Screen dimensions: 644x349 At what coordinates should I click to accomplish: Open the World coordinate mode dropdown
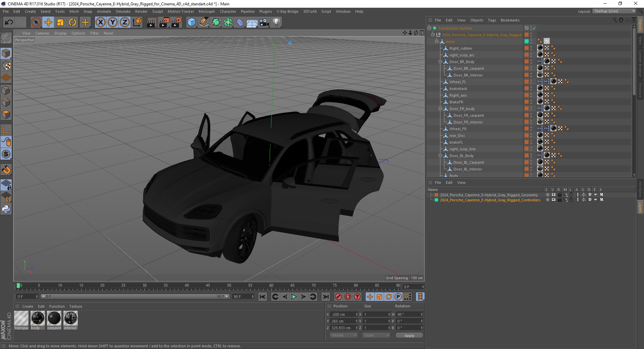click(344, 335)
